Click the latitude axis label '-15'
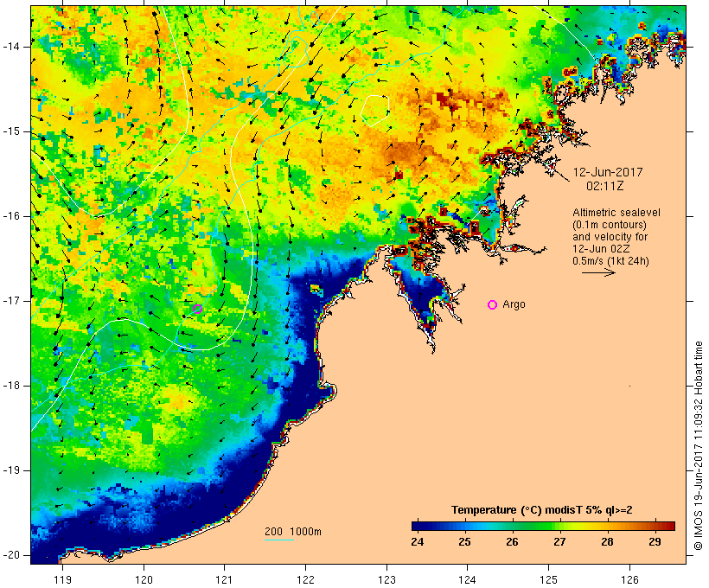Viewport: 709px width, 588px height. click(11, 131)
